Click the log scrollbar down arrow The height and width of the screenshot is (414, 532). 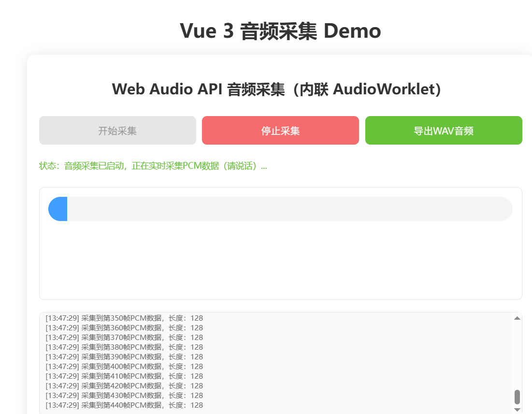[x=517, y=410]
